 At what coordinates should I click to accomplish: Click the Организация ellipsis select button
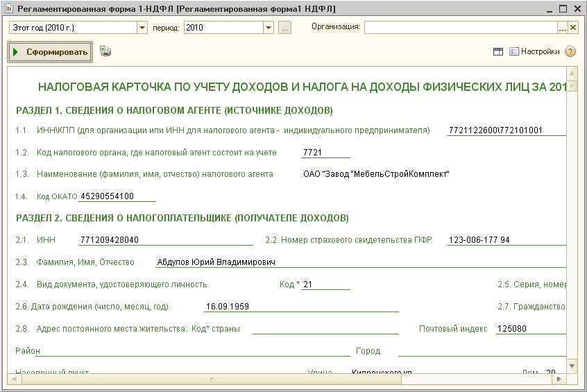562,28
